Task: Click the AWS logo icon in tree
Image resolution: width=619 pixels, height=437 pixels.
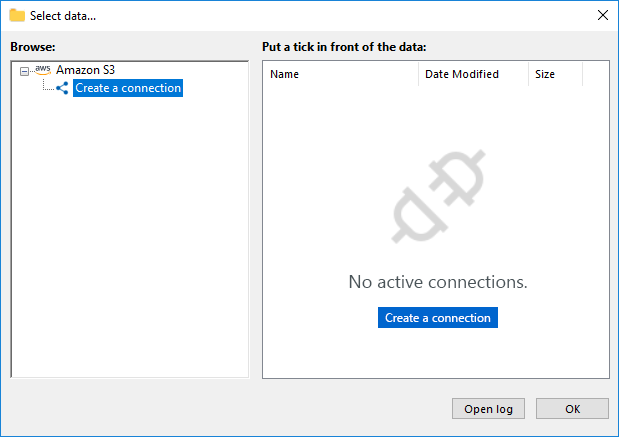Action: pos(42,70)
